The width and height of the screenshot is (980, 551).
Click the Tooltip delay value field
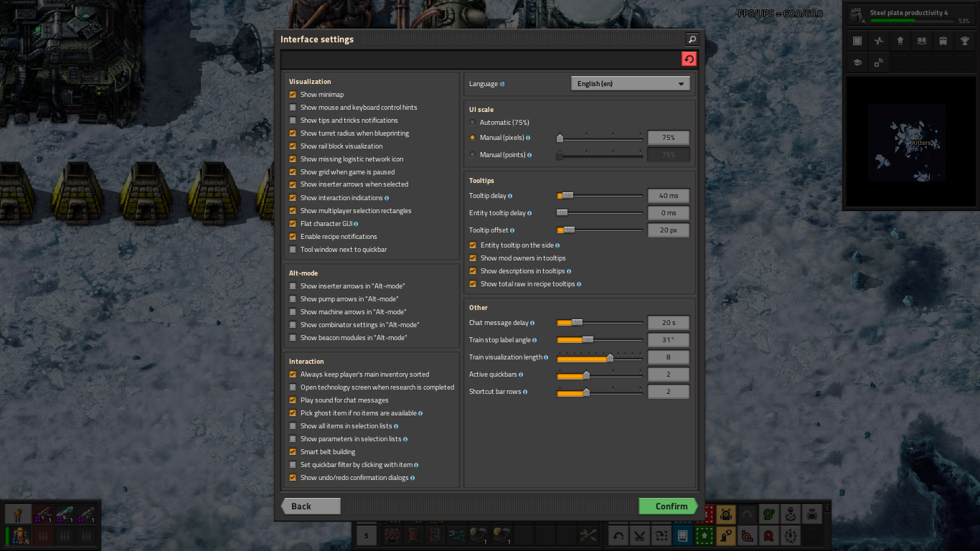click(x=668, y=196)
